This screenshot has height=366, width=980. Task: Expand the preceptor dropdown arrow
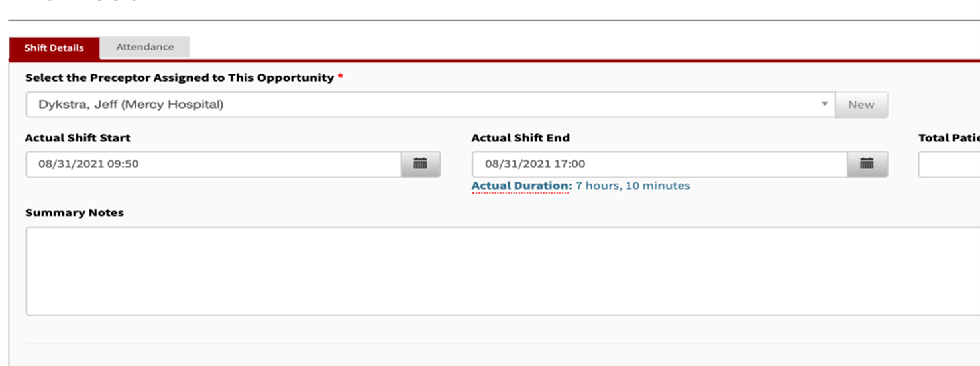824,104
